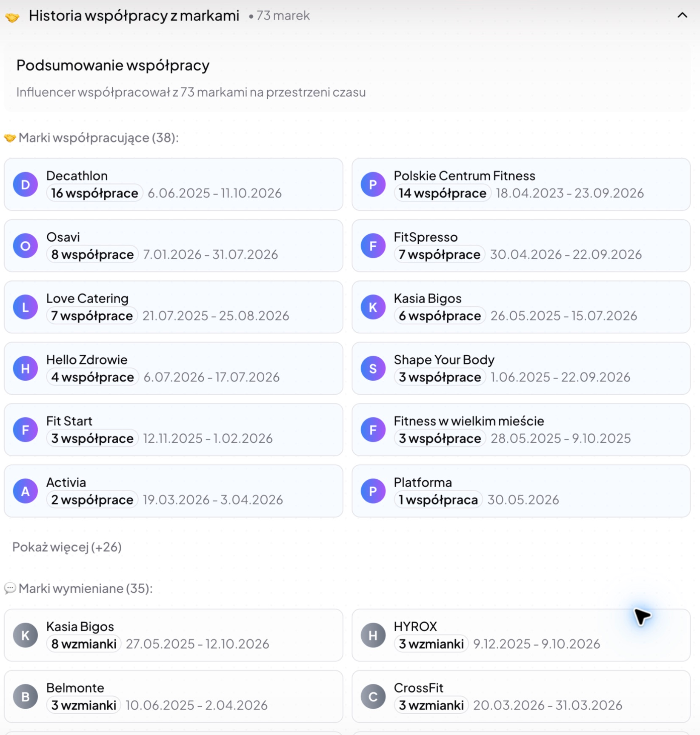Click the Belmonte 'B' avatar icon

pos(26,696)
